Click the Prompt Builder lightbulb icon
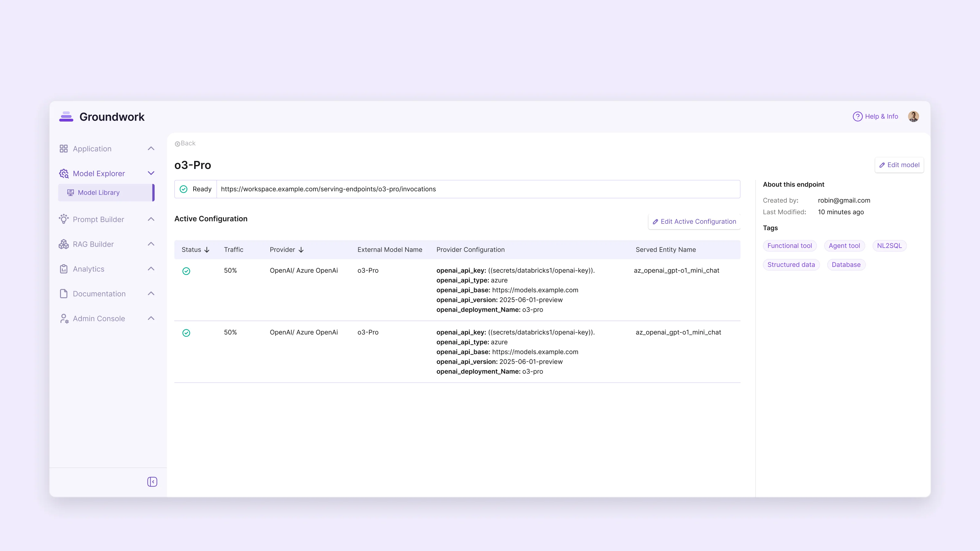This screenshot has height=551, width=980. click(x=63, y=219)
